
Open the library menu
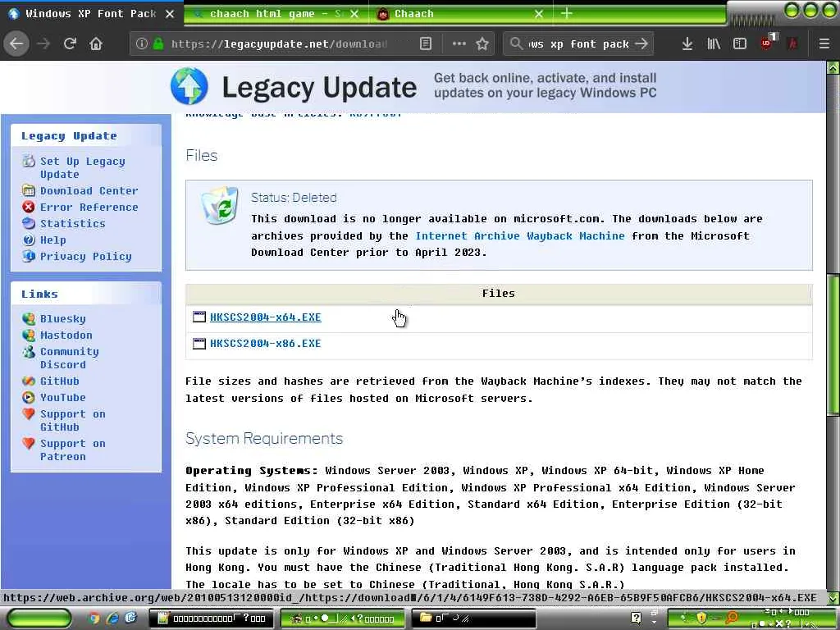coord(714,43)
